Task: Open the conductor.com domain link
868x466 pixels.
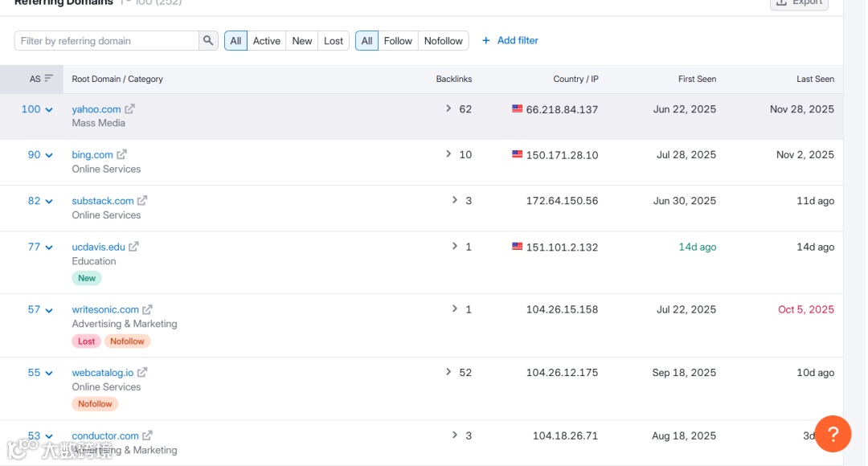Action: click(x=105, y=436)
